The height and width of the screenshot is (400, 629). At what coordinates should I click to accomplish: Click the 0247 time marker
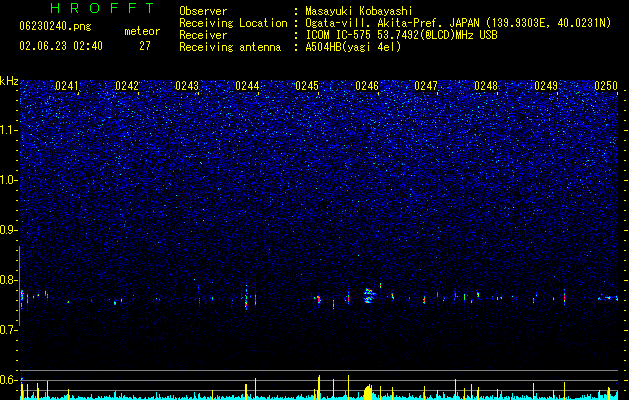tap(426, 86)
